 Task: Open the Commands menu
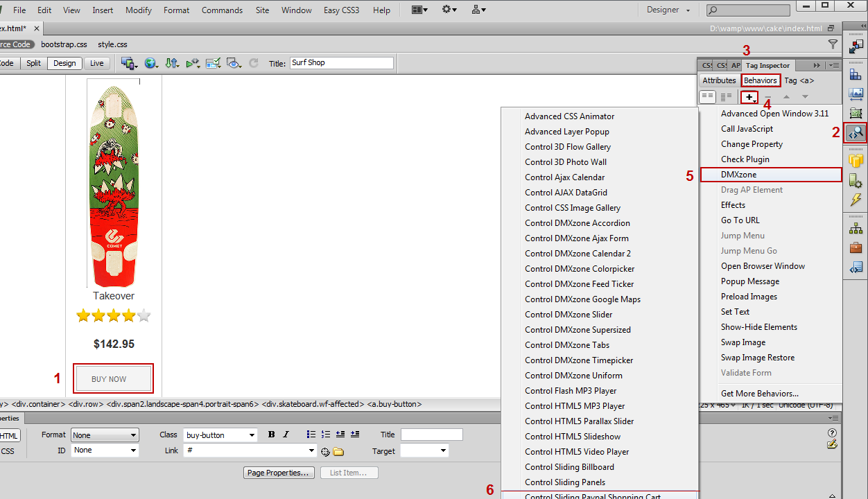(x=222, y=10)
